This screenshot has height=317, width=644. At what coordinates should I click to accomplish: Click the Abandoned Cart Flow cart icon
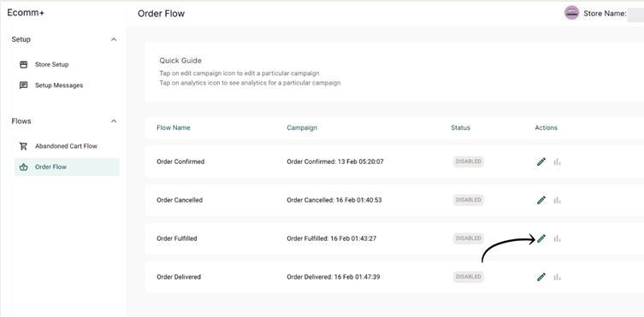(23, 146)
